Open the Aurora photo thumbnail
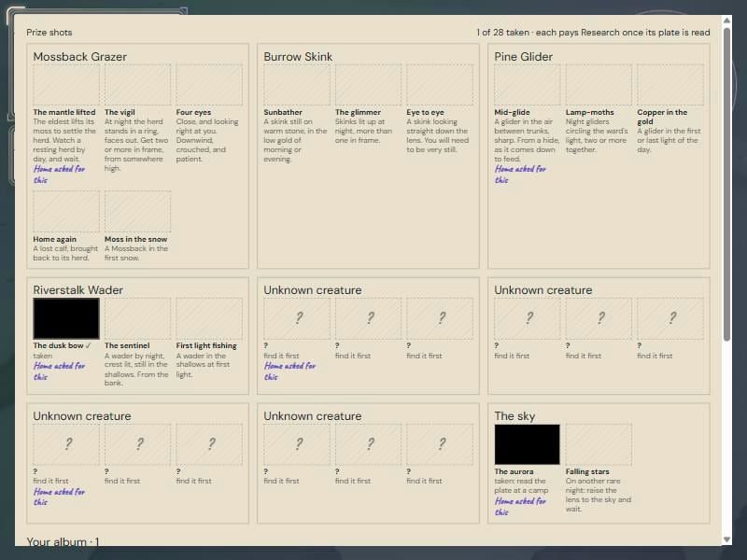The height and width of the screenshot is (560, 747). point(527,444)
